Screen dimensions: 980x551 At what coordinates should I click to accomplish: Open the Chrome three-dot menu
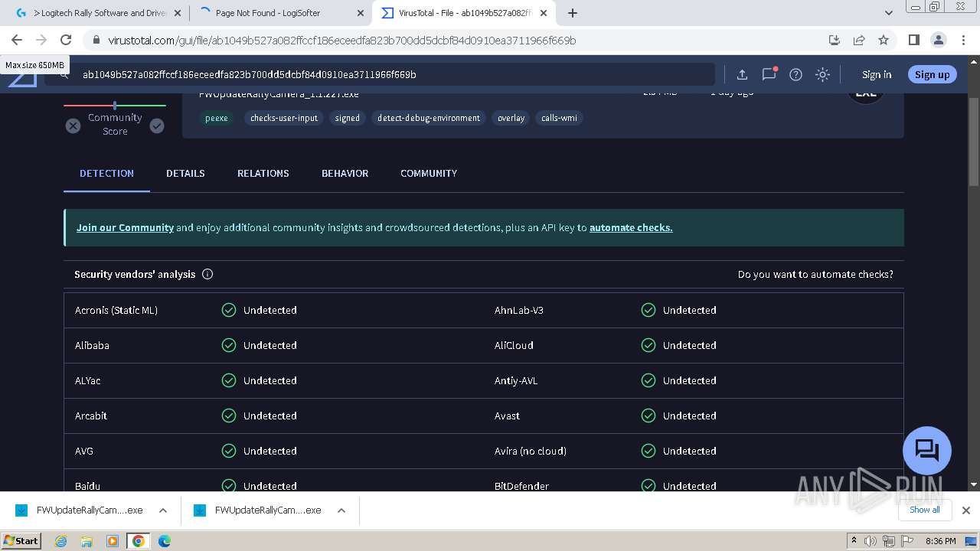(963, 40)
